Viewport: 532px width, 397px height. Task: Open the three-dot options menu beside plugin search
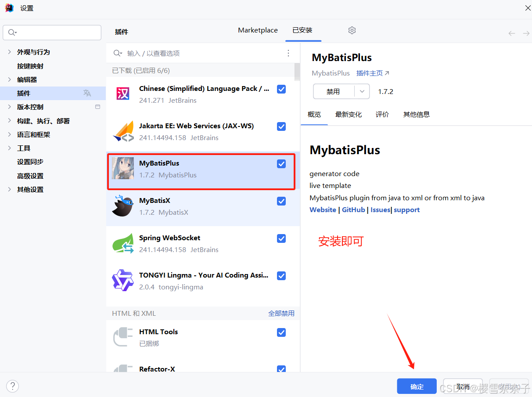[x=288, y=53]
